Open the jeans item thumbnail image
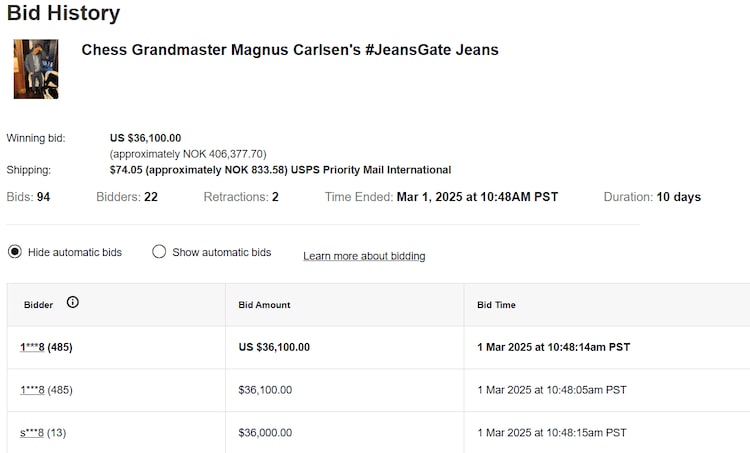750x453 pixels. [36, 69]
